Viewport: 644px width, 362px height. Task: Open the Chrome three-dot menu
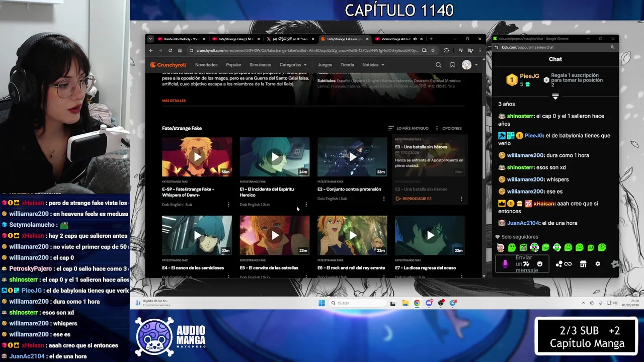(x=479, y=50)
